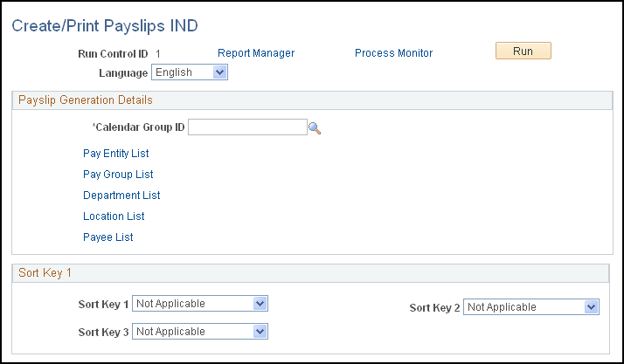Screen dimensions: 624x364
Task: Click the Sort Key 1 group box header
Action: pos(45,273)
